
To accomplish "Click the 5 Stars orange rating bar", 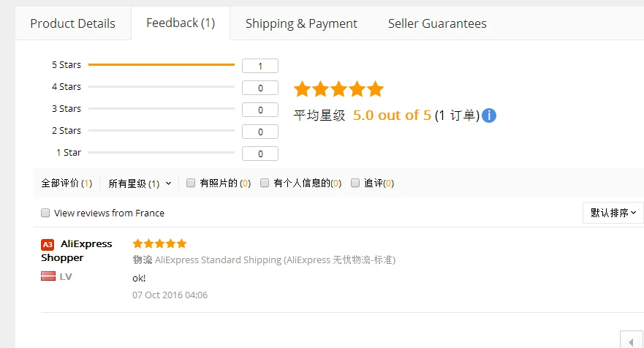I will [161, 65].
